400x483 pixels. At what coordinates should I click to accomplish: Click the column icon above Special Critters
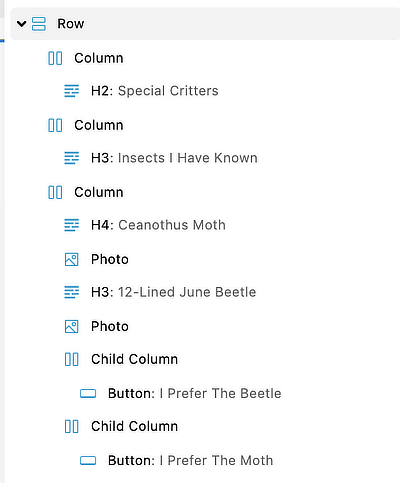(55, 58)
